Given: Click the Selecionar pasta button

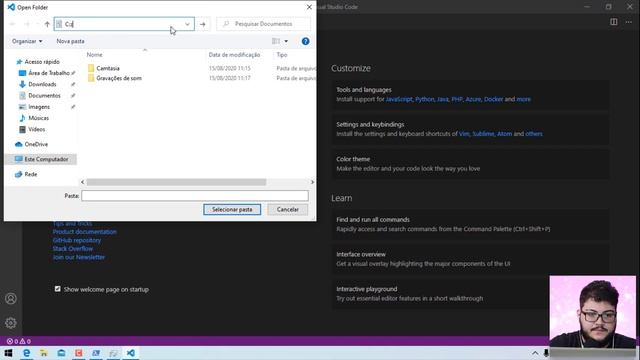Looking at the screenshot, I should (232, 209).
